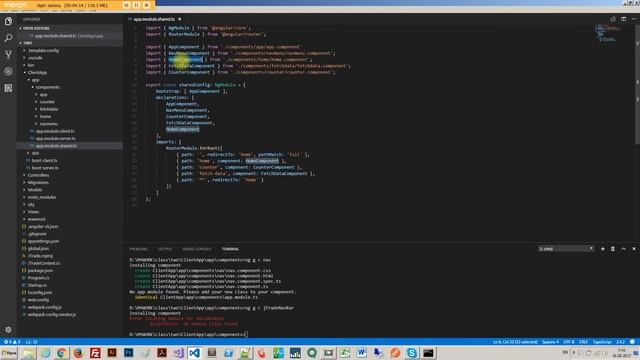Open the Source Control view
Image resolution: width=640 pixels, height=360 pixels.
[8, 55]
